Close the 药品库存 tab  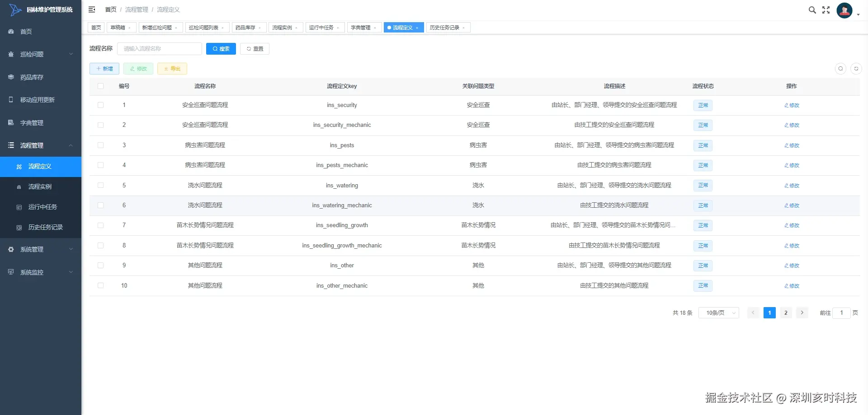(259, 28)
